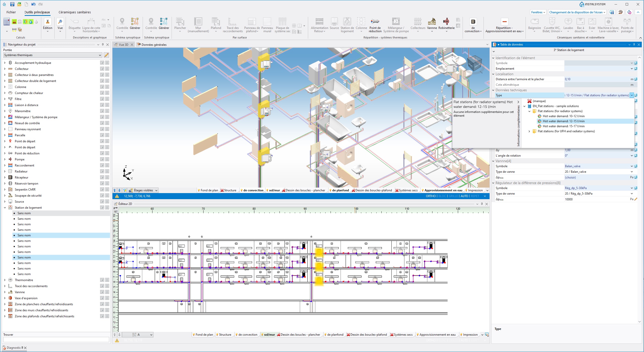
Task: Open the Systèmes thermiques scope dropdown
Action: tap(100, 55)
